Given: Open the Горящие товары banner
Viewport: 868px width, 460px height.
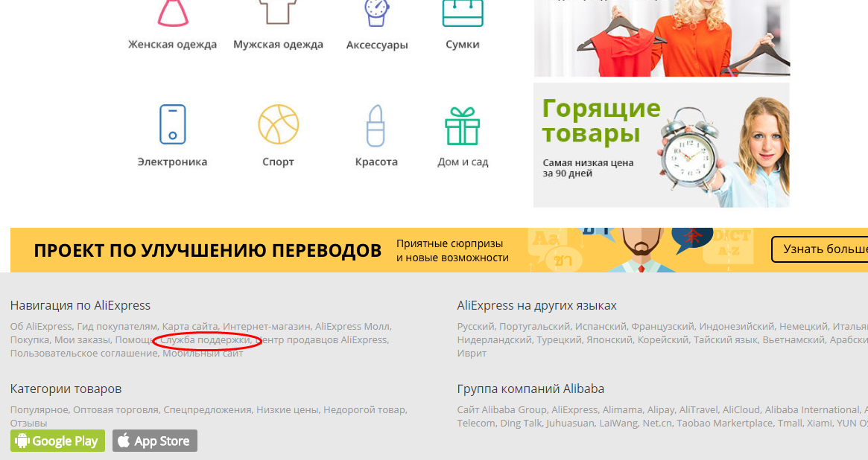Looking at the screenshot, I should [662, 145].
